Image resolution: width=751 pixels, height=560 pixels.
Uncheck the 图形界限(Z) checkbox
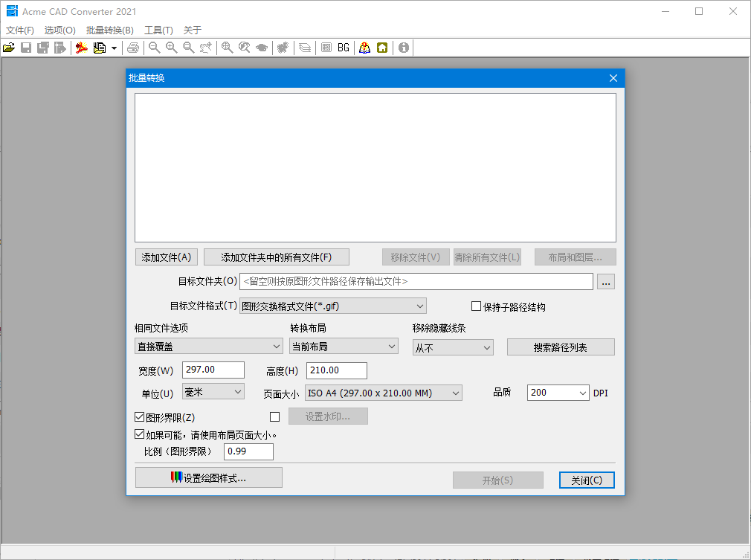click(139, 417)
